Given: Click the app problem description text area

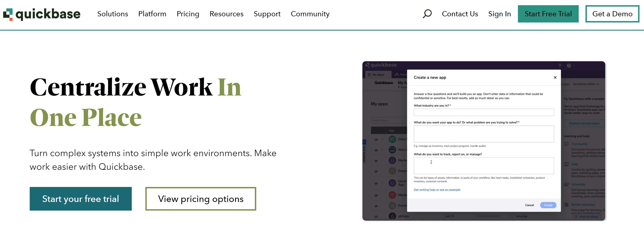Looking at the screenshot, I should pos(483,134).
